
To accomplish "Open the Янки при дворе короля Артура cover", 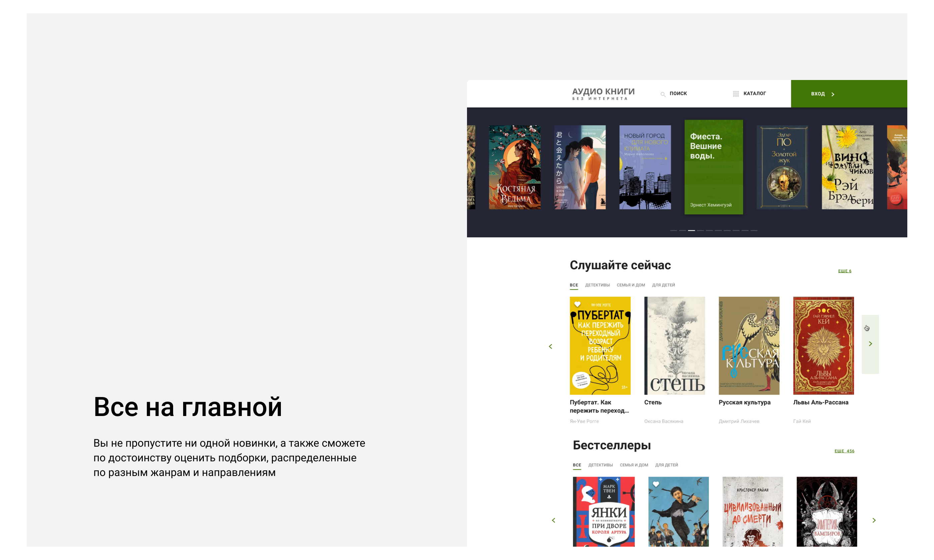I will coord(604,512).
